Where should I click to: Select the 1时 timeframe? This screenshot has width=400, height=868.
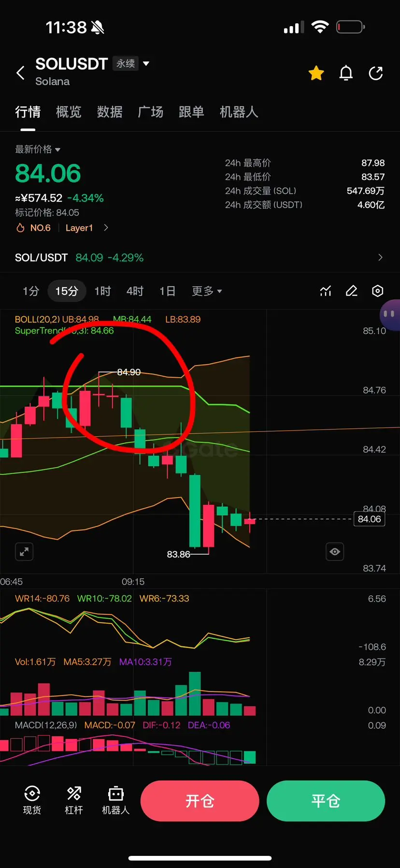coord(102,291)
